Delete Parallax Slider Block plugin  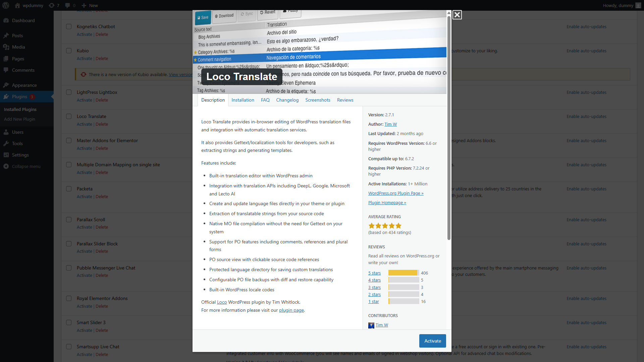(x=102, y=251)
